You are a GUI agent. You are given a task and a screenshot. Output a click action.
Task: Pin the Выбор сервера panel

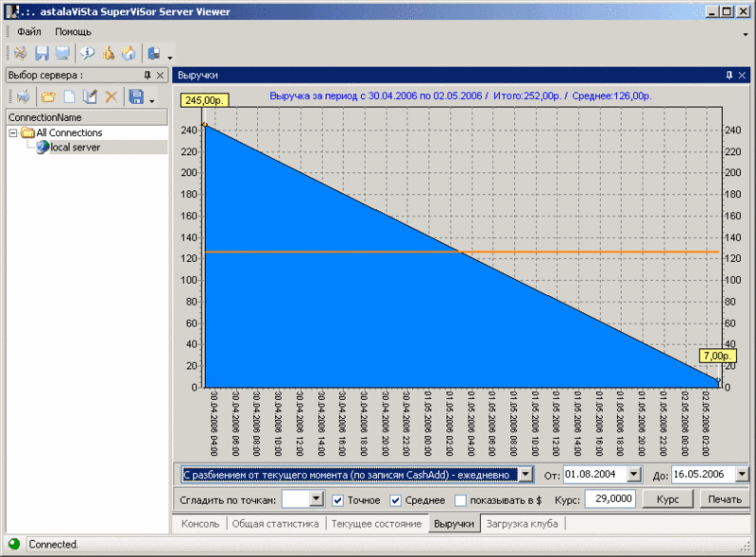click(x=147, y=76)
